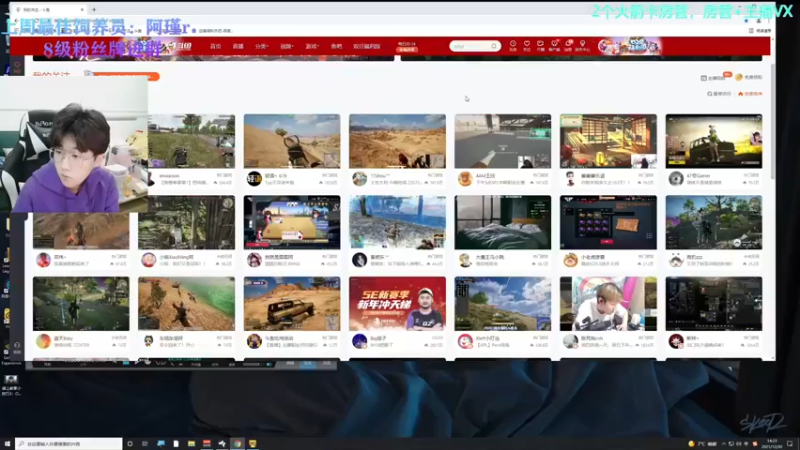Open the bedroom stream thumbnail
This screenshot has width=800, height=450.
click(x=503, y=222)
